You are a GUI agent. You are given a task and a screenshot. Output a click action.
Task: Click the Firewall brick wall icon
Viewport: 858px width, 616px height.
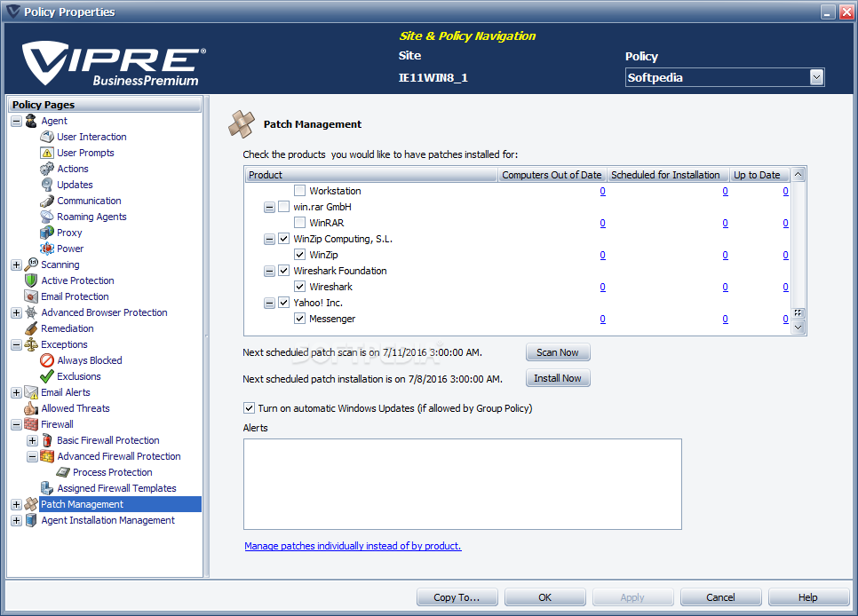tap(31, 424)
